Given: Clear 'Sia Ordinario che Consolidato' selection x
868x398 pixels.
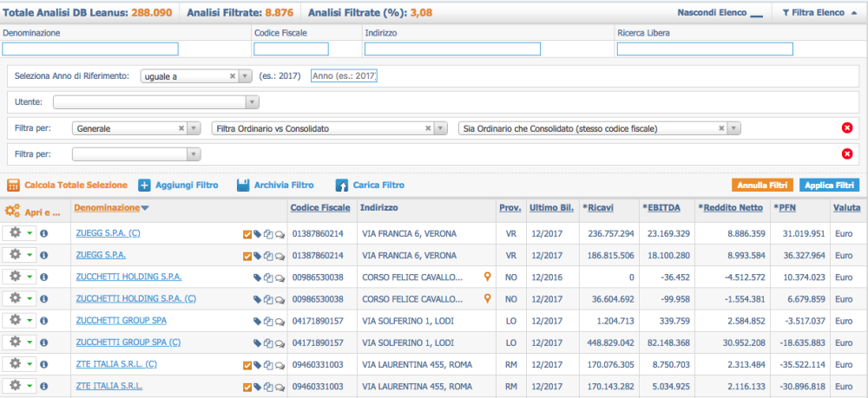Looking at the screenshot, I should point(721,128).
